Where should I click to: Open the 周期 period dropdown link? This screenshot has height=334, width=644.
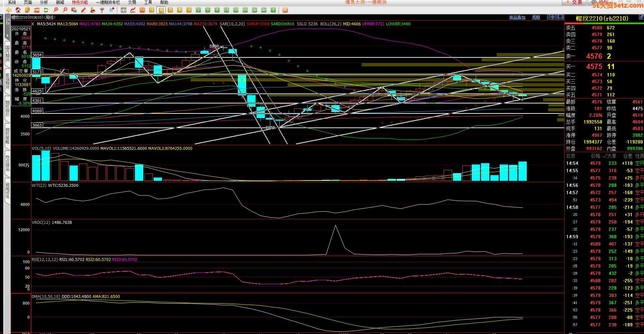pos(536,17)
